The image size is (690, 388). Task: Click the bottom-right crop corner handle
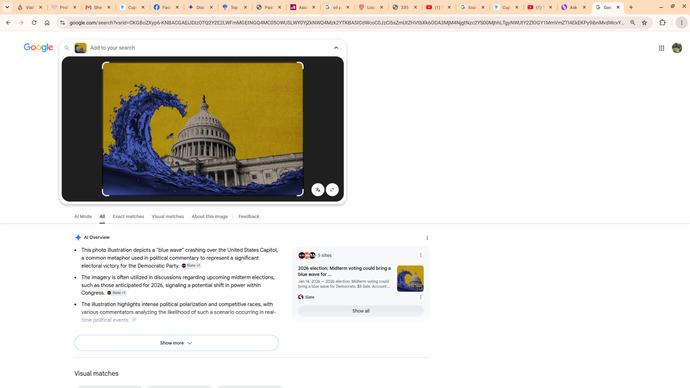301,193
